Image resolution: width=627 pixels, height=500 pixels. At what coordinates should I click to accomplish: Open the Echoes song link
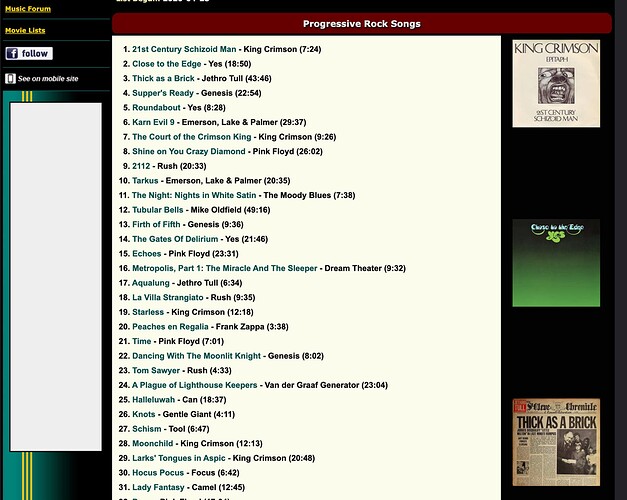(146, 254)
